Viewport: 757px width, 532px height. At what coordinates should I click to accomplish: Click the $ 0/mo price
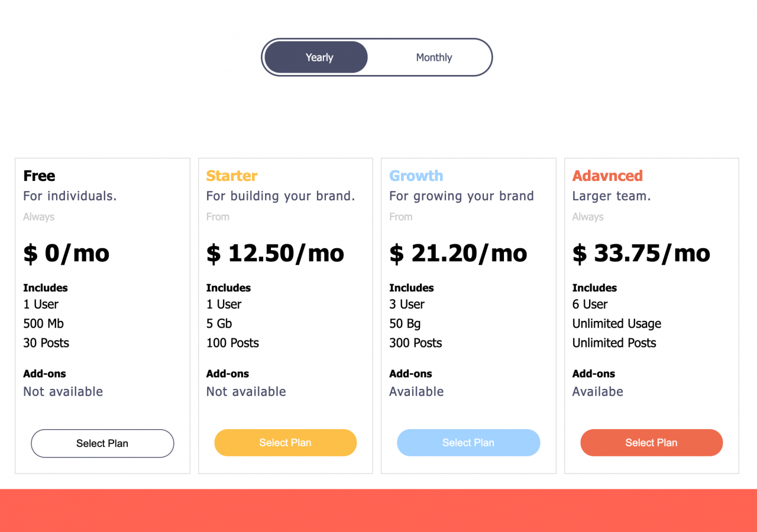[x=66, y=253]
